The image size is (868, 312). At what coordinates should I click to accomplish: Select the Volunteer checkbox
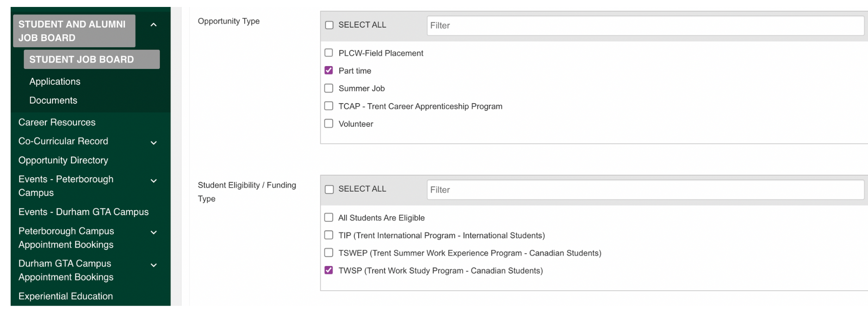coord(329,123)
